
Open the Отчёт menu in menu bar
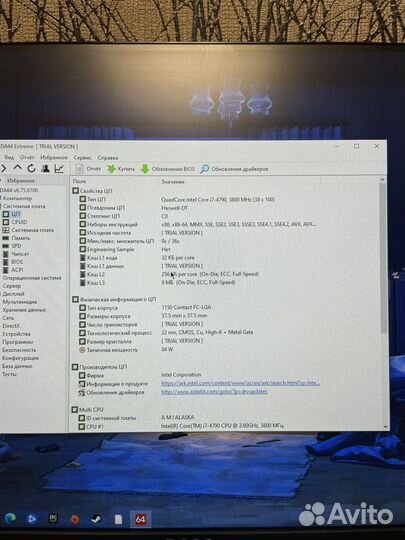pos(27,157)
